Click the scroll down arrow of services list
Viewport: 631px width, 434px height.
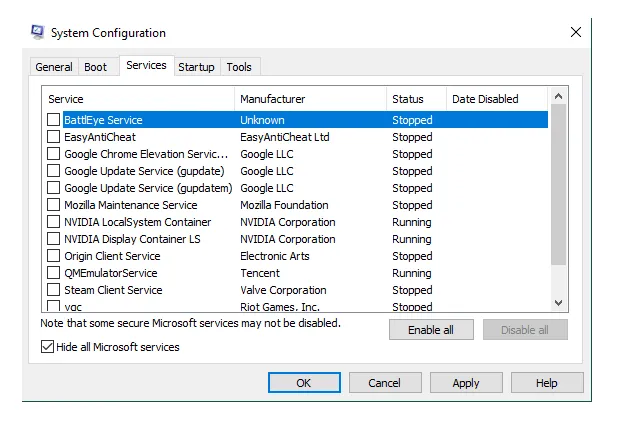(558, 303)
